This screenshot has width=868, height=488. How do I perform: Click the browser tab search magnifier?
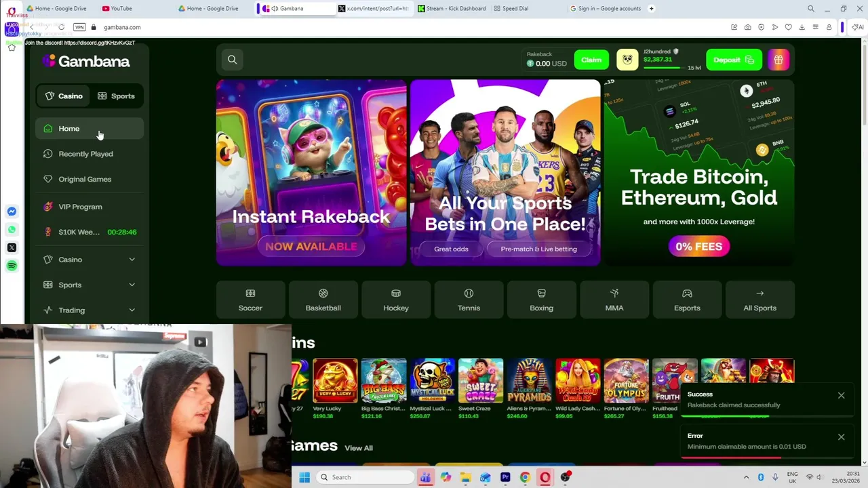810,9
